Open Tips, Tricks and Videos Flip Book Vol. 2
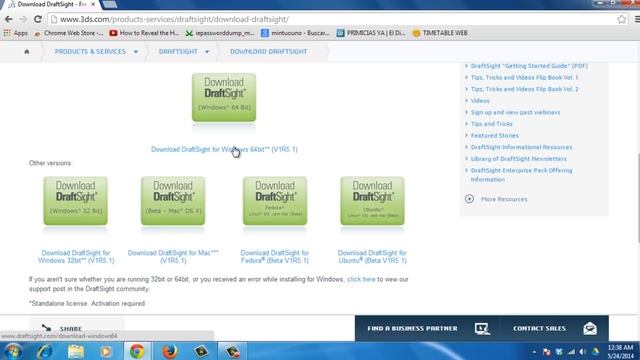This screenshot has height=360, width=640. (524, 89)
